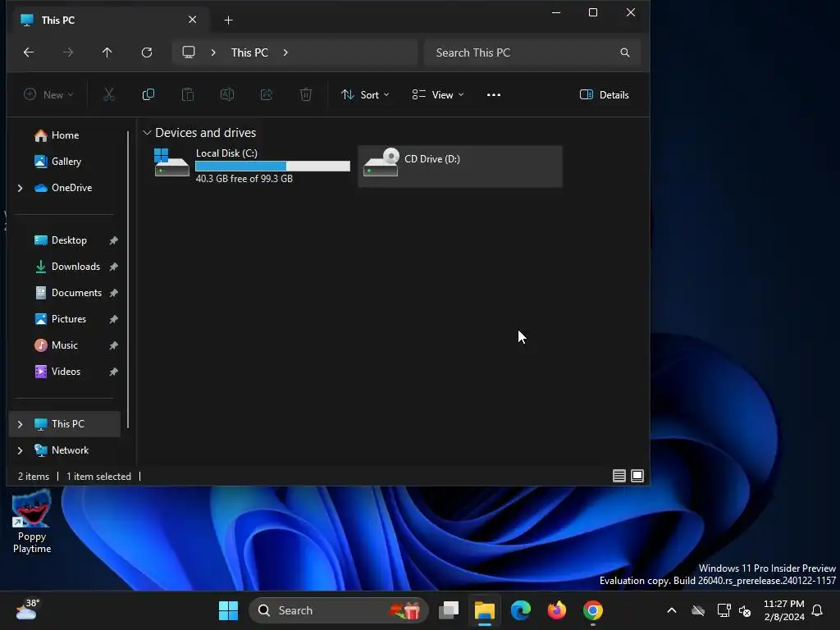Show hidden tray icons chevron
840x630 pixels.
[671, 610]
